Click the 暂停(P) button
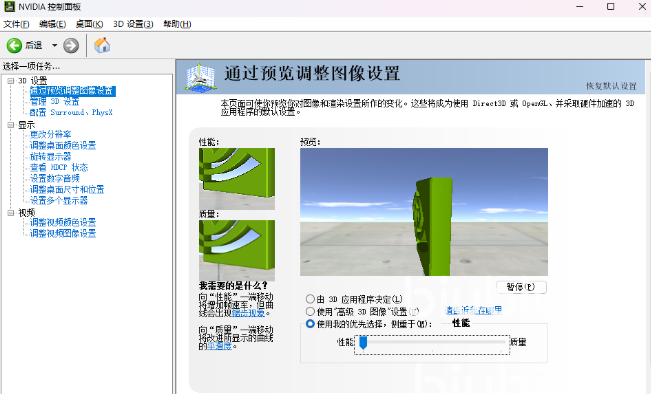Image resolution: width=651 pixels, height=394 pixels. coord(521,287)
